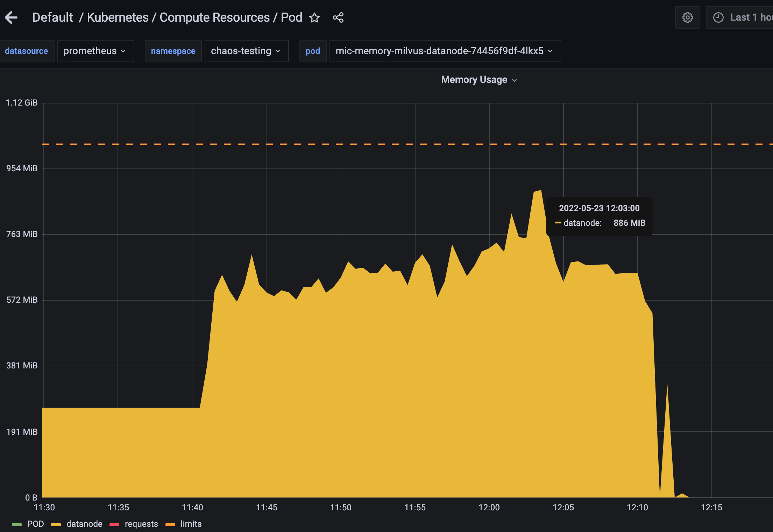Viewport: 773px width, 532px height.
Task: Click the Default breadcrumb link
Action: (52, 17)
